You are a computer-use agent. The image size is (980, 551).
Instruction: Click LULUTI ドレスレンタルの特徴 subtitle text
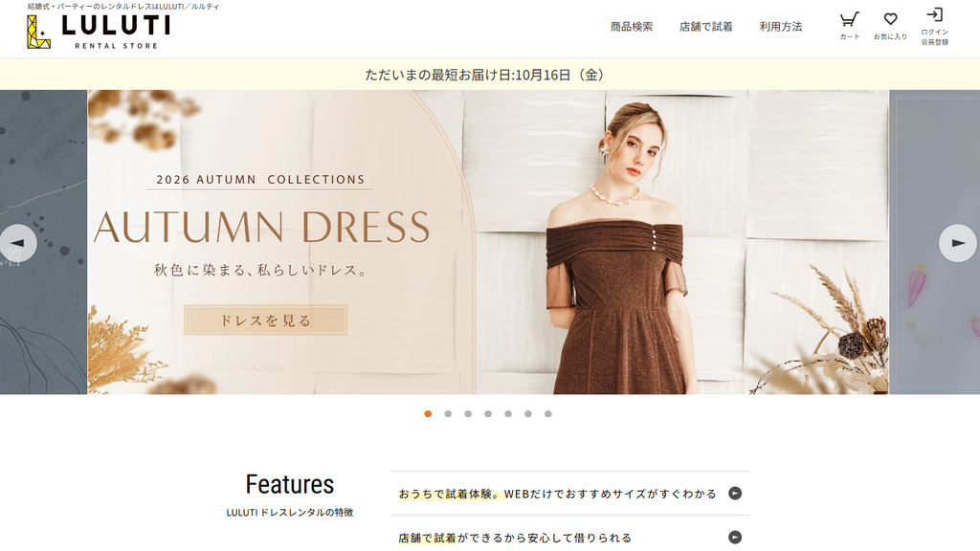click(x=289, y=513)
